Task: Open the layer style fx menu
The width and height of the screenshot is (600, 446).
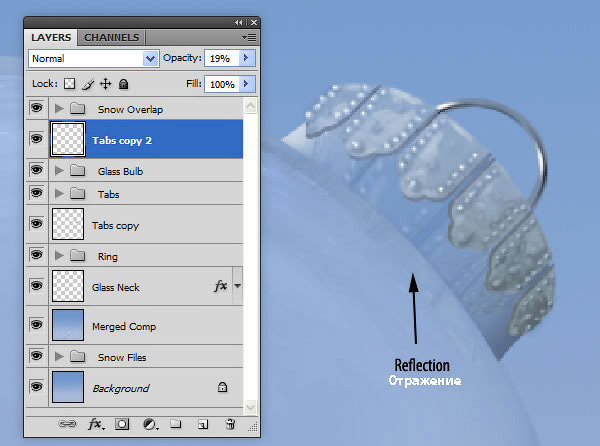Action: tap(95, 424)
